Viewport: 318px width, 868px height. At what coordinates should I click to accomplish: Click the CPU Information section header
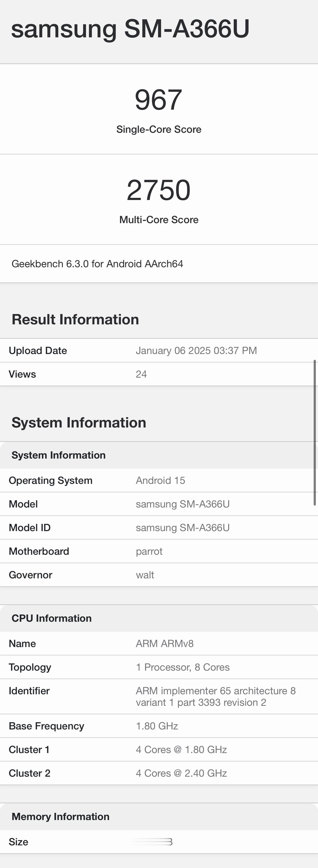[x=159, y=618]
